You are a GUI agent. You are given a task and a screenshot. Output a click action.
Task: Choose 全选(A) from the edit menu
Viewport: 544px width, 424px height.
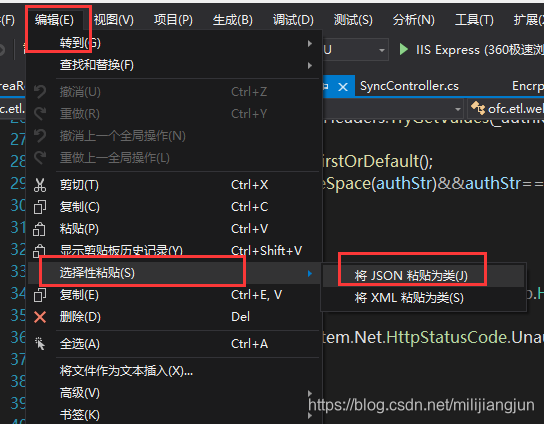click(173, 344)
